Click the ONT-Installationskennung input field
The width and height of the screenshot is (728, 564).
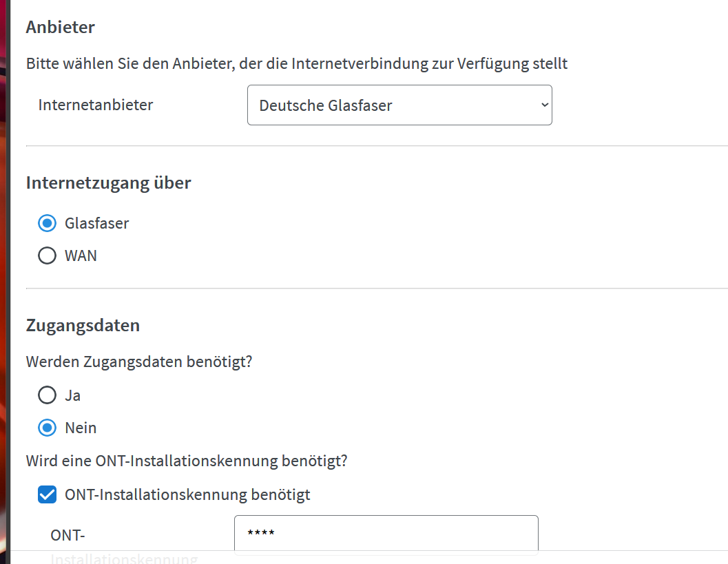click(386, 534)
